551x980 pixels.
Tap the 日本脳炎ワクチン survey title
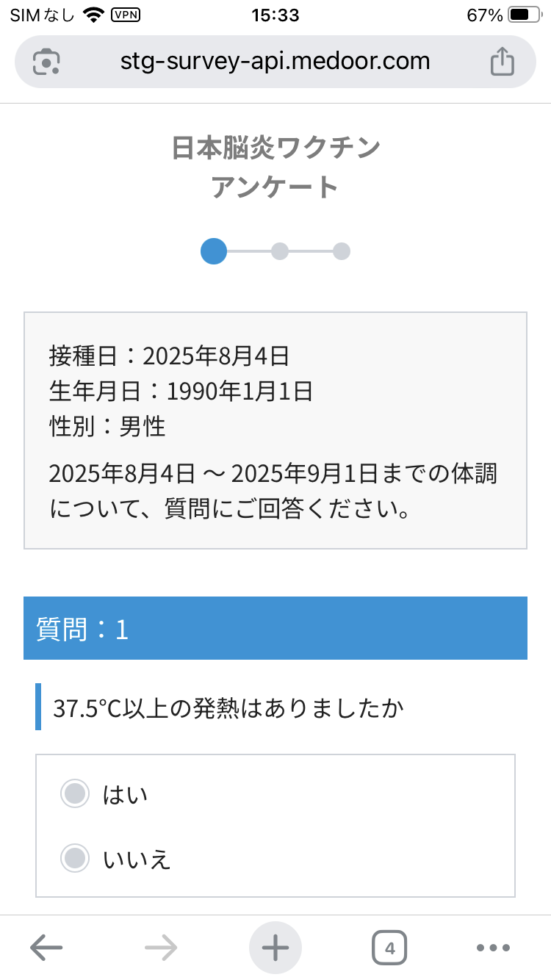pyautogui.click(x=275, y=165)
